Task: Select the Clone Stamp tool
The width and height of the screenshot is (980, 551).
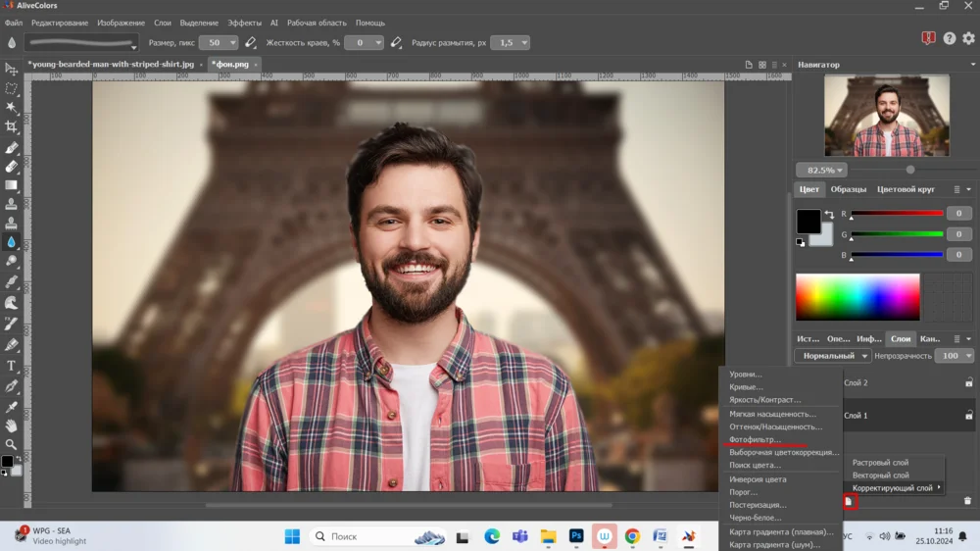Action: (x=11, y=204)
